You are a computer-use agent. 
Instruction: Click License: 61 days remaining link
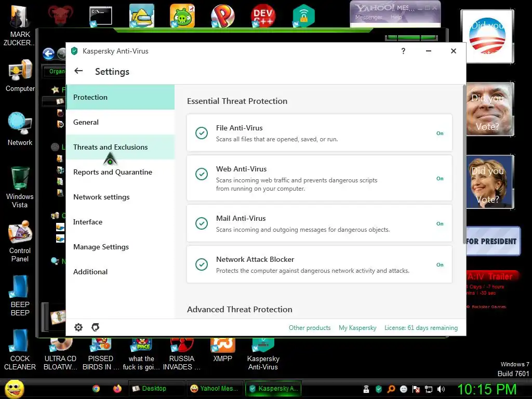[x=421, y=328]
